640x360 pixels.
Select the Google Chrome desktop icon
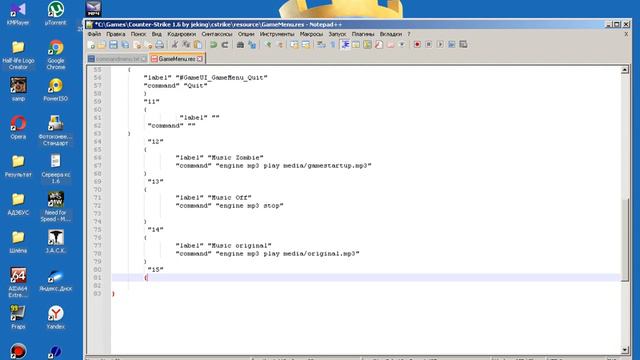pyautogui.click(x=56, y=55)
